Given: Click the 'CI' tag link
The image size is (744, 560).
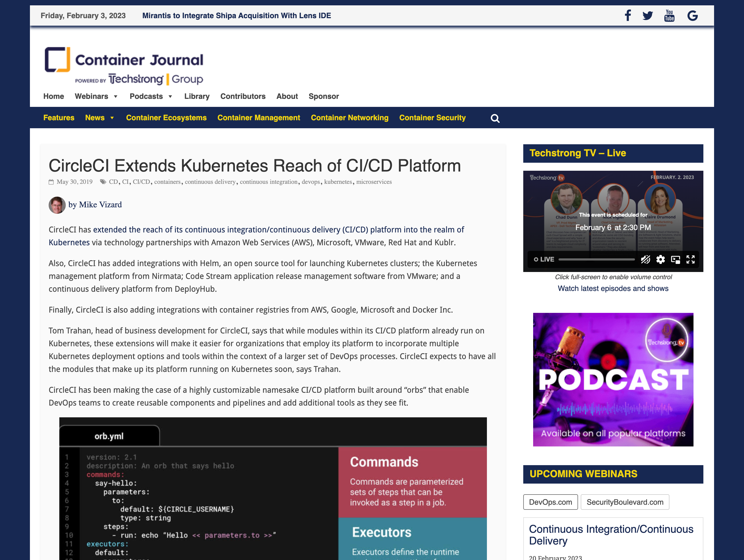Looking at the screenshot, I should click(x=125, y=182).
